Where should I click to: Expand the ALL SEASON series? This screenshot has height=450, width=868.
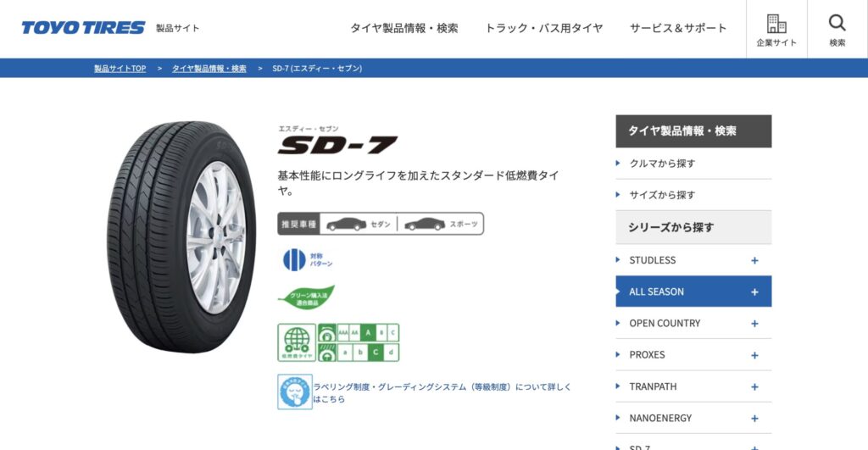pyautogui.click(x=754, y=292)
